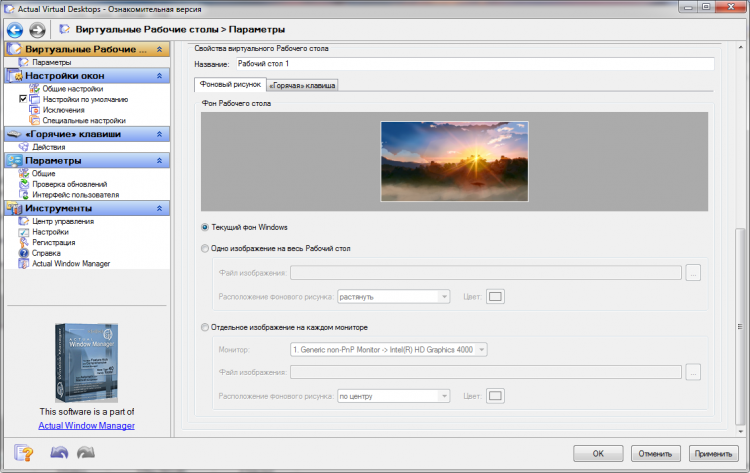Screen dimensions: 750x473
Task: Click the OK button
Action: [598, 453]
